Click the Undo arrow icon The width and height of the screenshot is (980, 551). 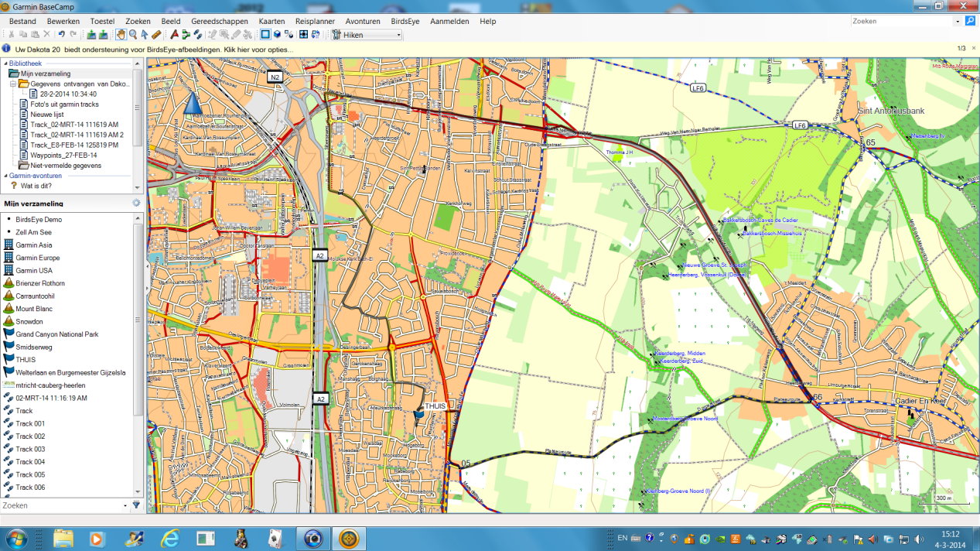(61, 34)
